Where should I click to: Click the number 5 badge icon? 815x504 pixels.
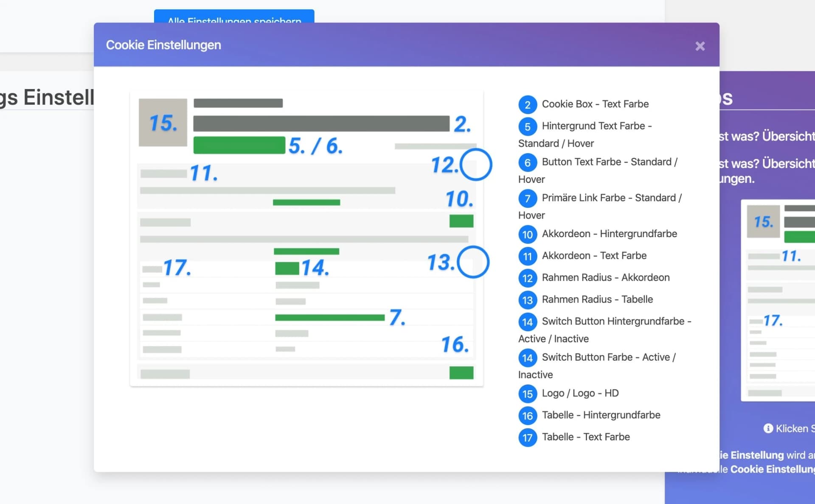(527, 126)
